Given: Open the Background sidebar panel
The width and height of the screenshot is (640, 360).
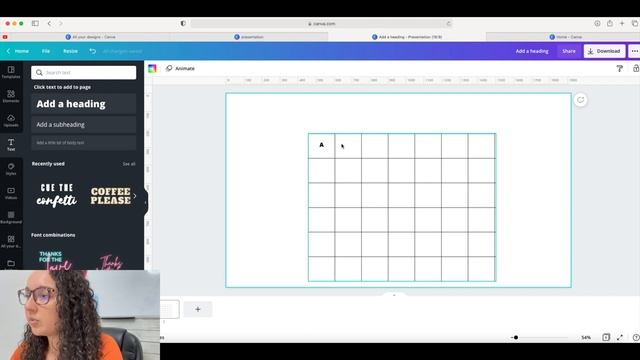Looking at the screenshot, I should click(x=11, y=217).
